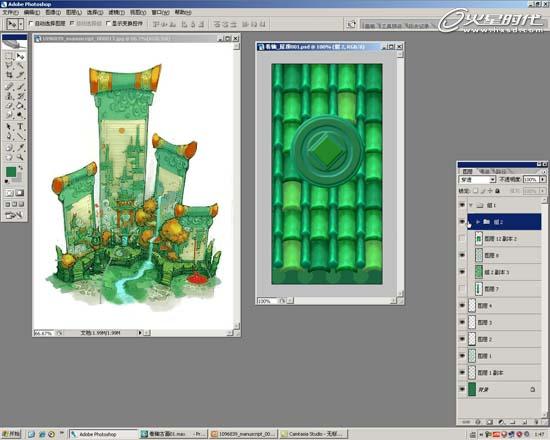Select the Slice tool

20,75
